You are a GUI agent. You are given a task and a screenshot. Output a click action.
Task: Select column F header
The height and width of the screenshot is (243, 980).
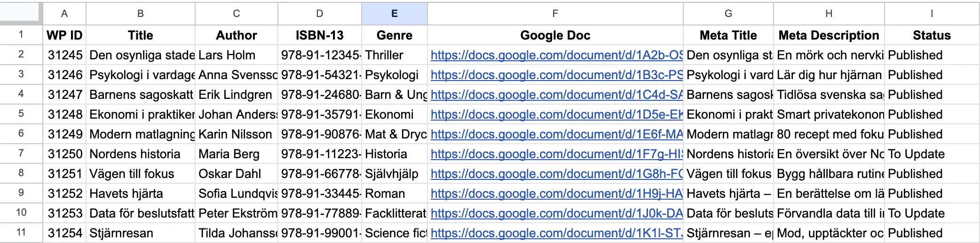tap(555, 14)
